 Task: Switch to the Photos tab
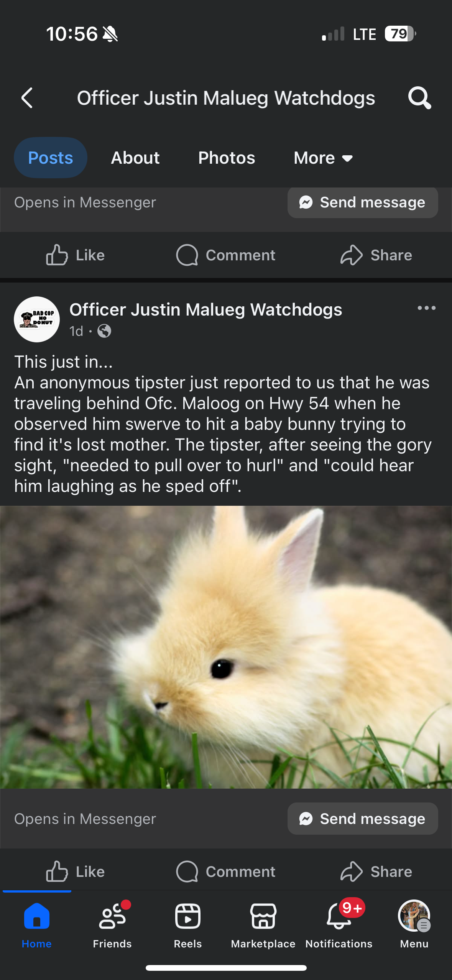(227, 158)
